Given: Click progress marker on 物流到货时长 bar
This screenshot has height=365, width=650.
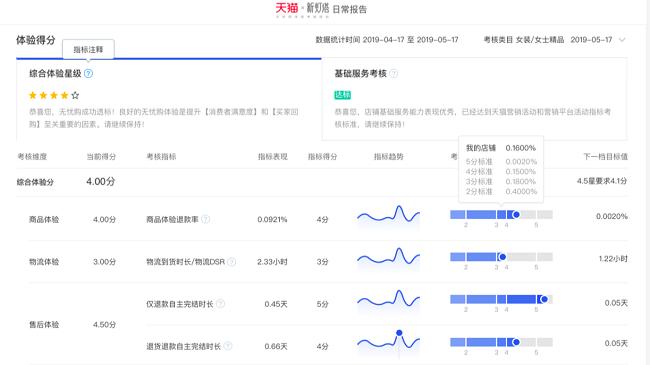Looking at the screenshot, I should pos(502,257).
